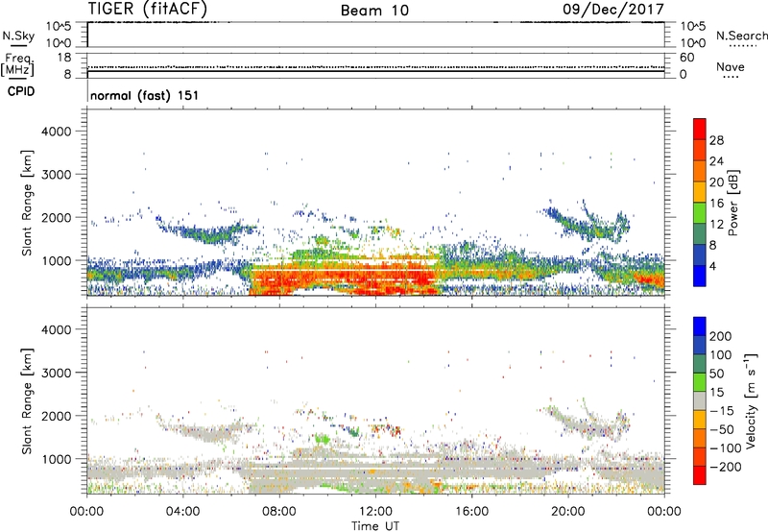Click the '16:00' time axis label
768x532 pixels.
click(471, 512)
